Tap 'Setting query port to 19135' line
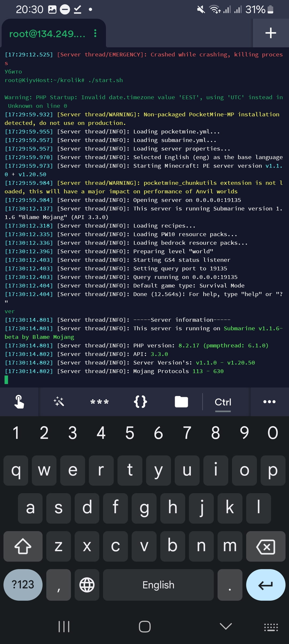289x644 pixels. [x=180, y=269]
